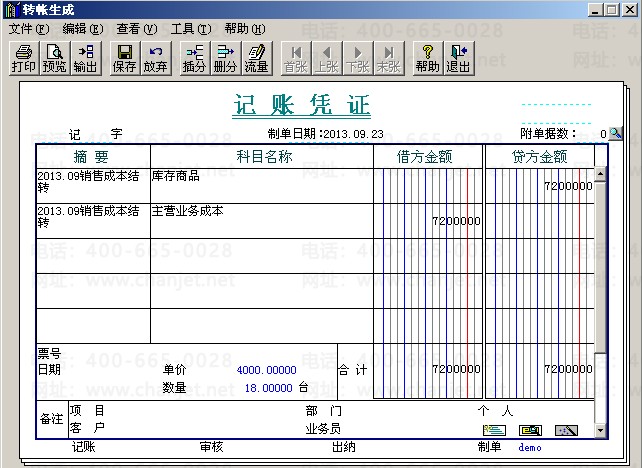The image size is (642, 468).
Task: Click middle yellow icon above 制单
Action: [x=530, y=430]
